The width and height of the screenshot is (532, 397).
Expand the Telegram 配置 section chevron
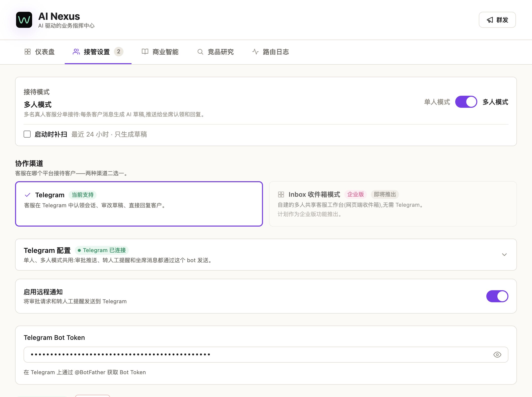pyautogui.click(x=504, y=255)
